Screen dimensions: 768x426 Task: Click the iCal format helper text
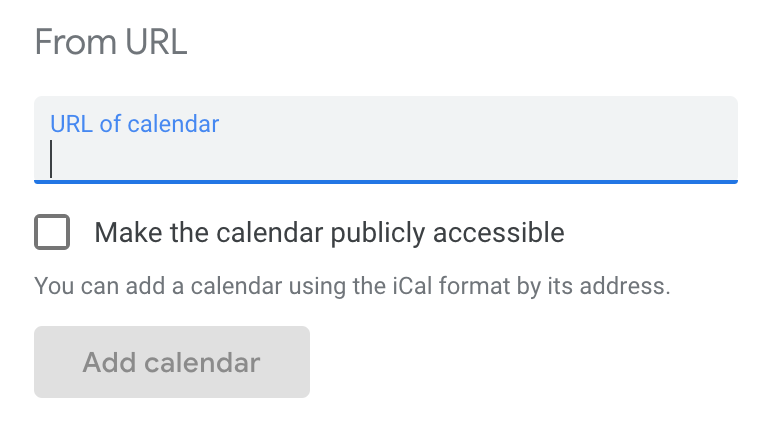[x=352, y=286]
